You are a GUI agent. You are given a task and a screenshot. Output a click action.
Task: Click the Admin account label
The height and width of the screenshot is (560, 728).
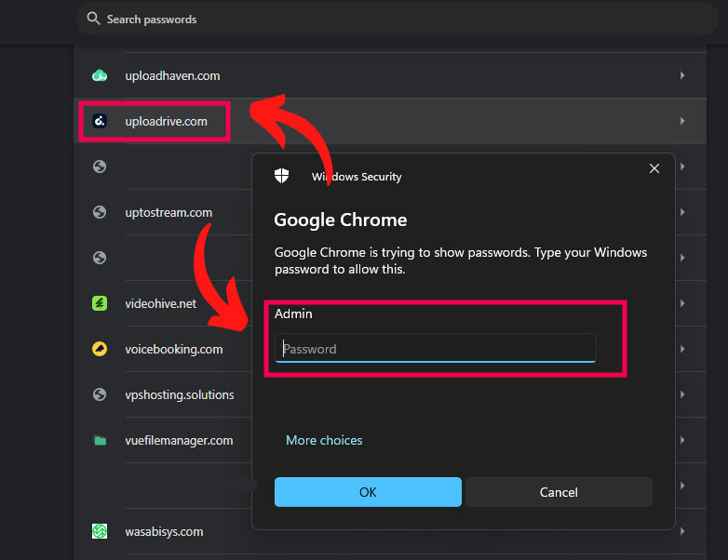[x=293, y=313]
